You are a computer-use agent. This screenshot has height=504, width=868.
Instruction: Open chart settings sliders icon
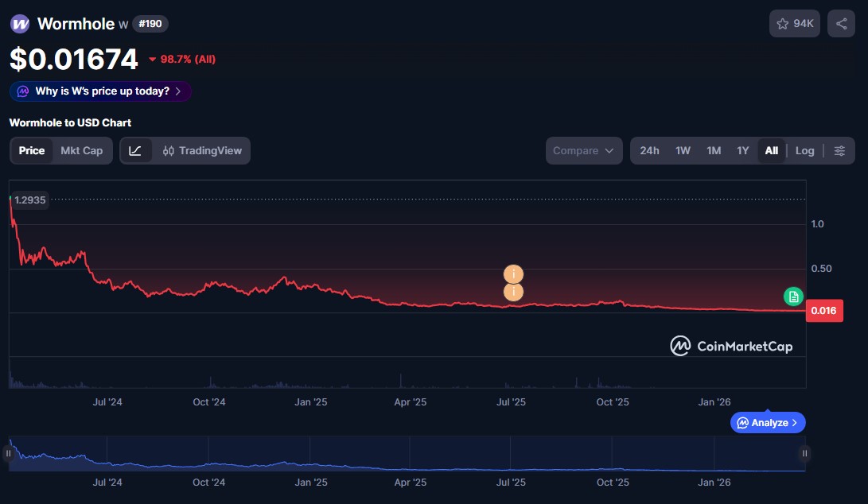pos(839,151)
